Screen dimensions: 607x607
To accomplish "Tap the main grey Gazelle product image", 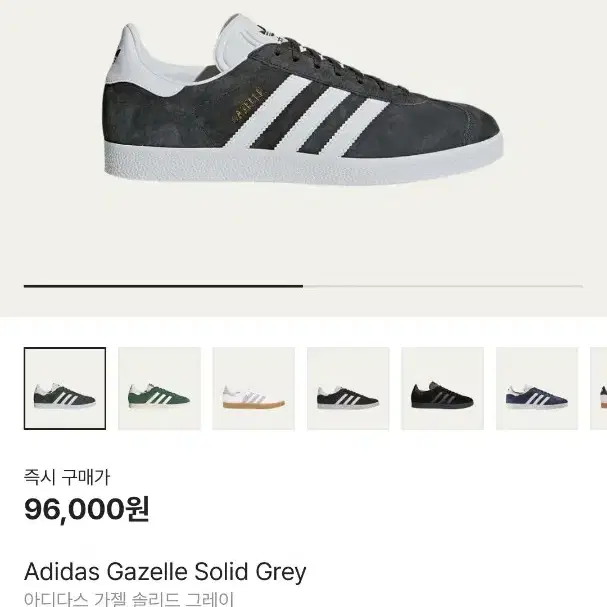I will (303, 99).
